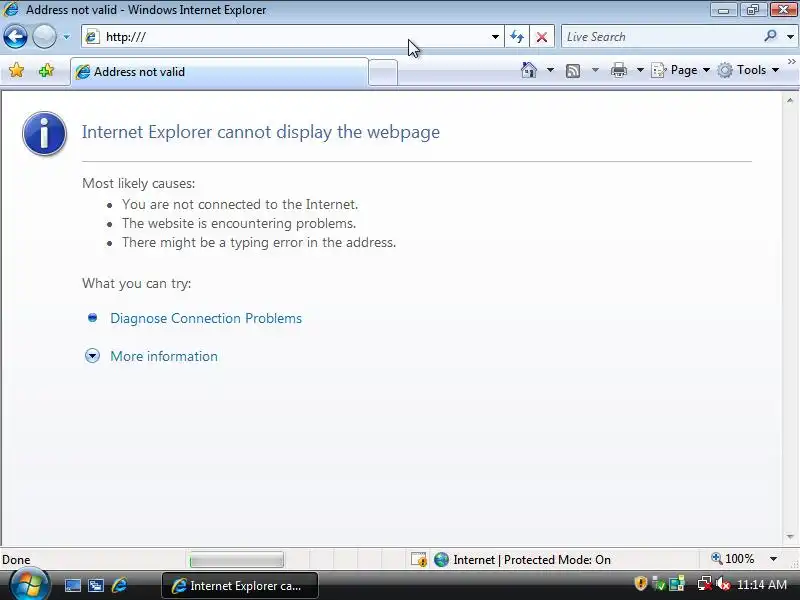This screenshot has height=600, width=800.
Task: Click scrollbar up arrow
Action: click(x=790, y=101)
